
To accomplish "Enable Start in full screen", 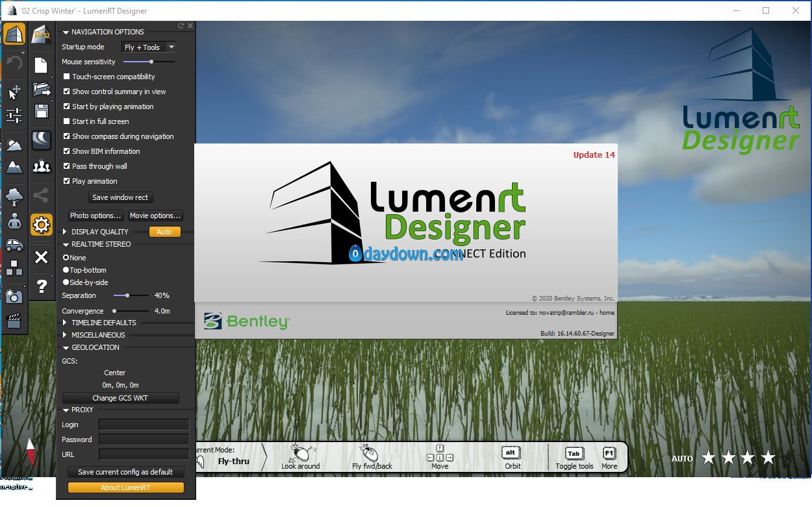I will click(x=66, y=121).
